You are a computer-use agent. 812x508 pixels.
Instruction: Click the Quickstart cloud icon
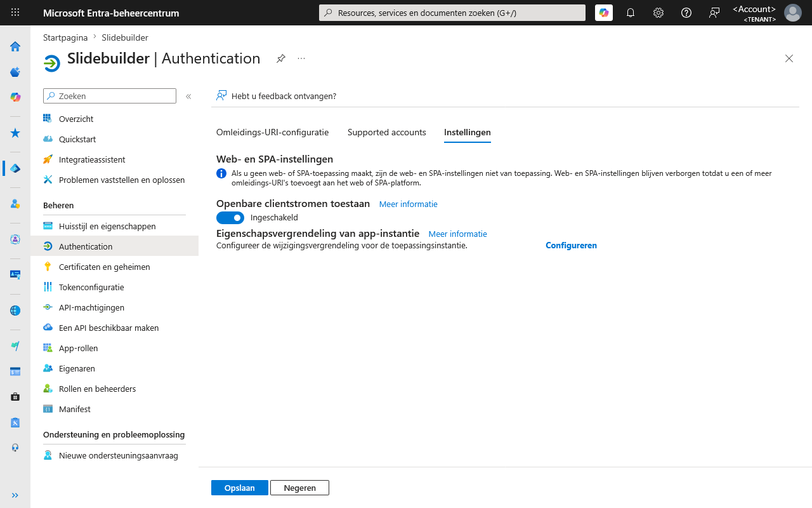48,139
